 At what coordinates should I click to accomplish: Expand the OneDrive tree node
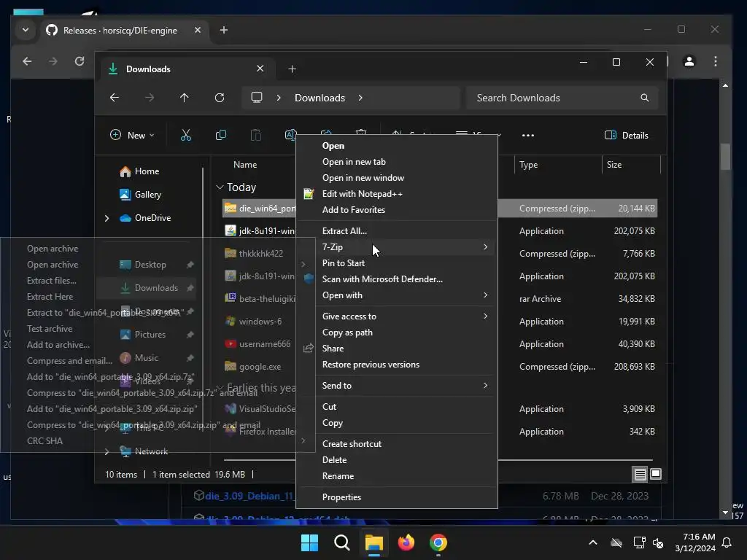coord(107,218)
